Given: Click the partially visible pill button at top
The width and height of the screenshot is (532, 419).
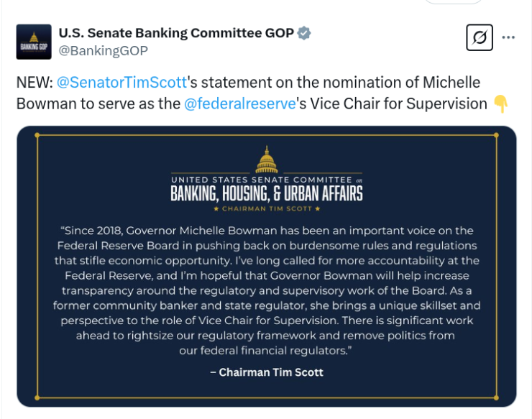Looking at the screenshot, I should pos(454,1).
